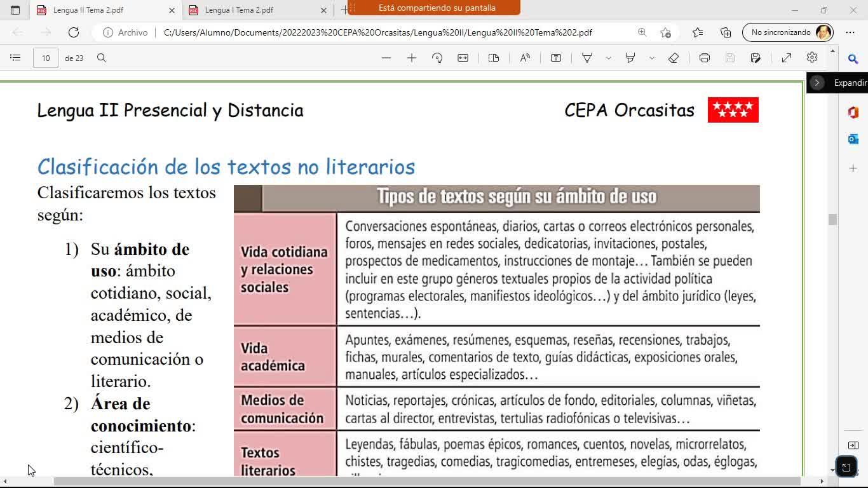Expand the Draw tool options dropdown
868x488 pixels.
point(609,58)
